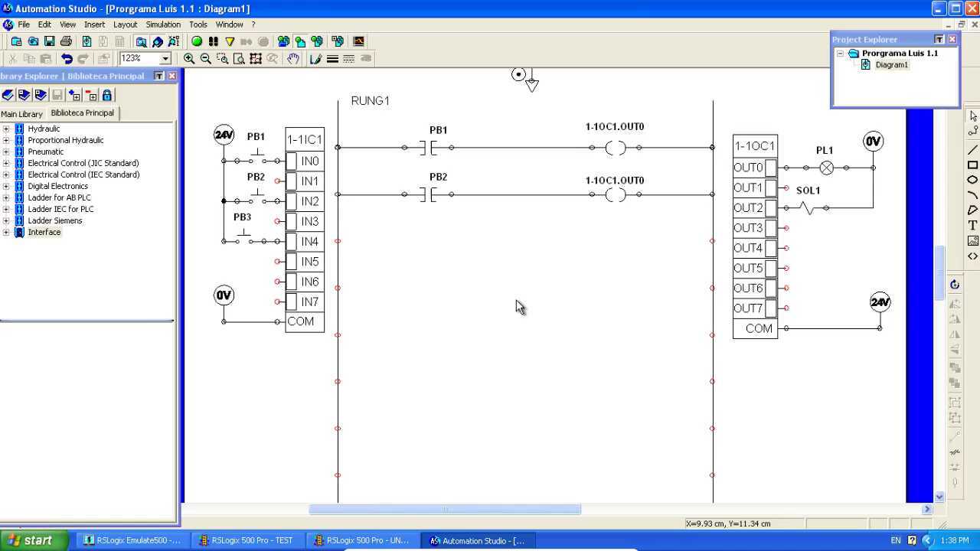Click the horizontal scrollbar thumb below diagram
The image size is (980, 551).
(444, 510)
